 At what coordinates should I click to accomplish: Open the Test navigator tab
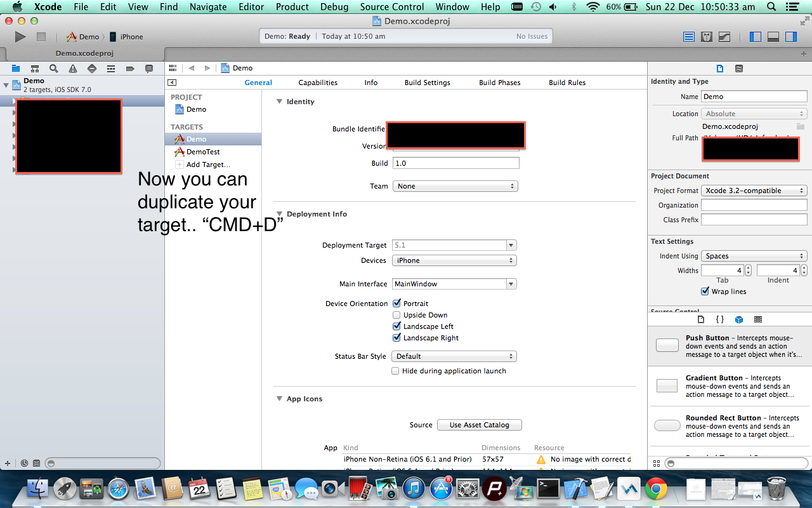pos(92,69)
